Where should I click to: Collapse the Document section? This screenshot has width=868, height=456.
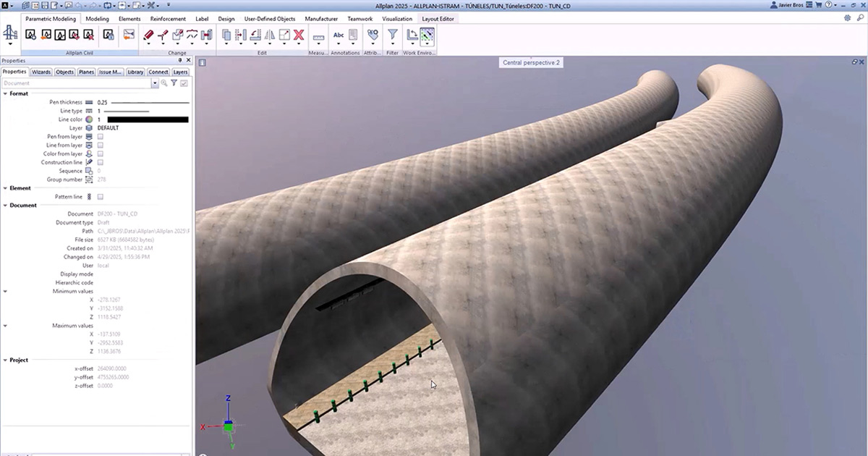click(x=6, y=206)
